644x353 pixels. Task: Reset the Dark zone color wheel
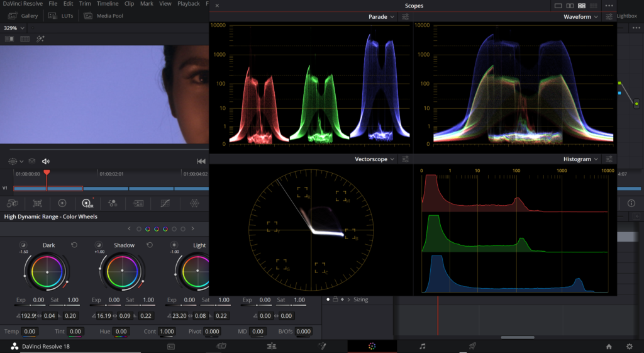tap(74, 245)
